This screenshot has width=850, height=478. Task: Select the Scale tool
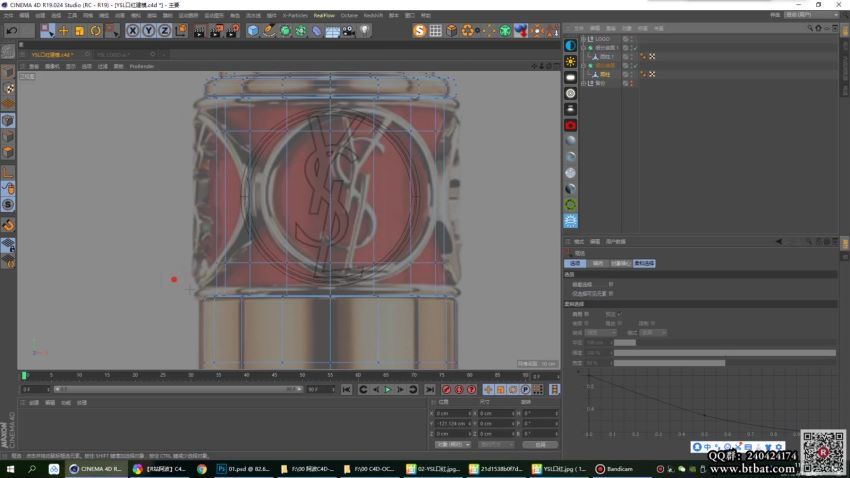coord(80,31)
